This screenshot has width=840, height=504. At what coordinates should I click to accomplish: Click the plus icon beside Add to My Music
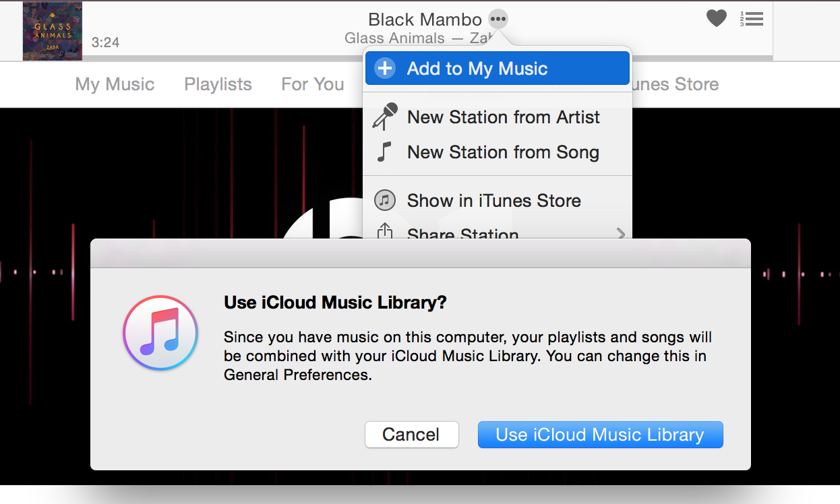click(x=385, y=69)
